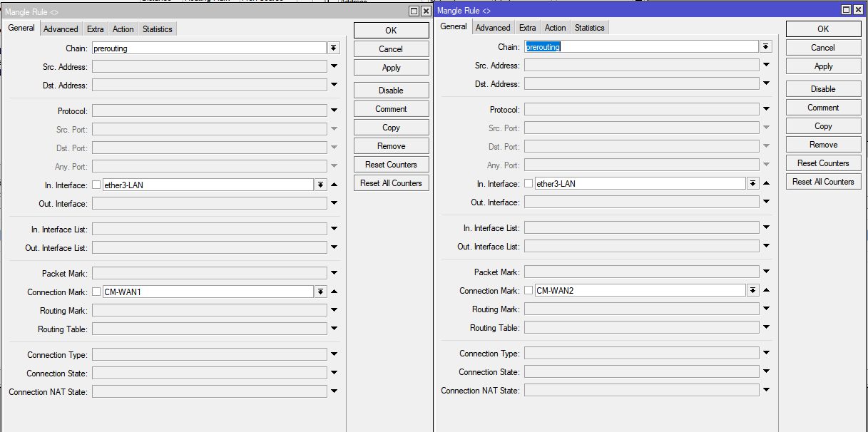Open Chain dropdown in left Mangle Rule window

click(x=333, y=48)
